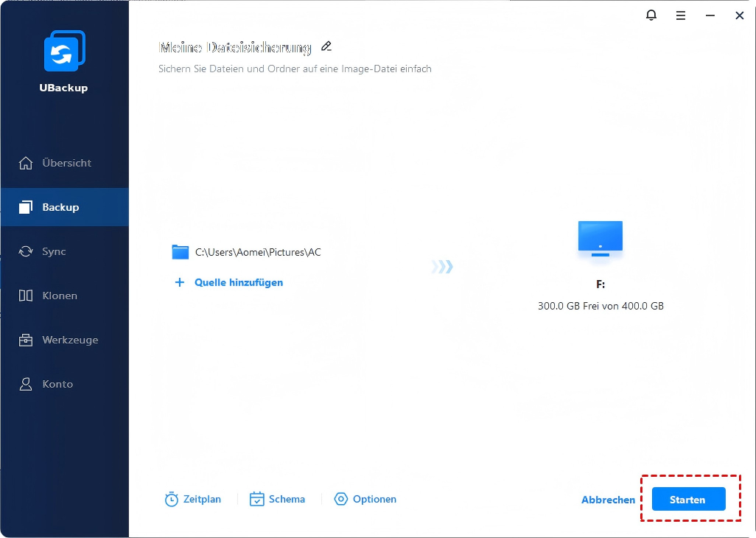The image size is (756, 538).
Task: Open the notification bell
Action: pyautogui.click(x=651, y=15)
